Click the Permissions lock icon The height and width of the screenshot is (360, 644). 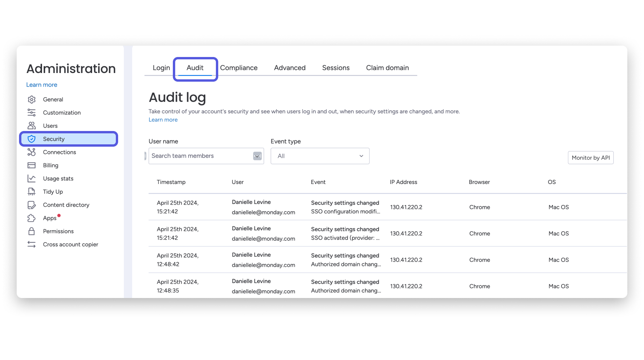click(x=31, y=231)
